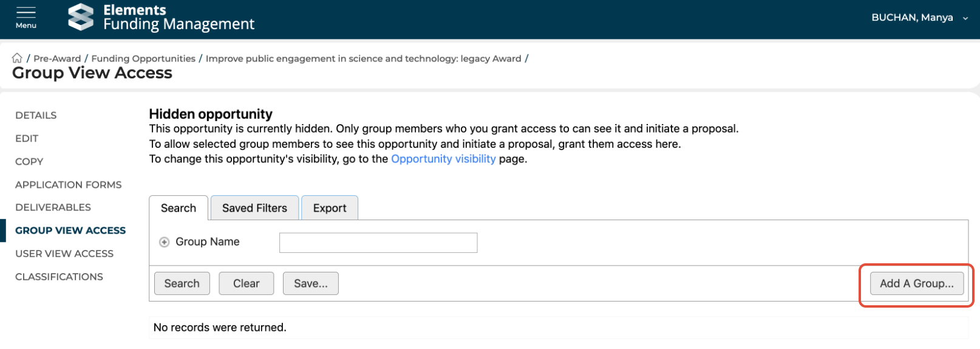This screenshot has height=349, width=980.
Task: Click the plus icon beside Group Name
Action: [164, 242]
